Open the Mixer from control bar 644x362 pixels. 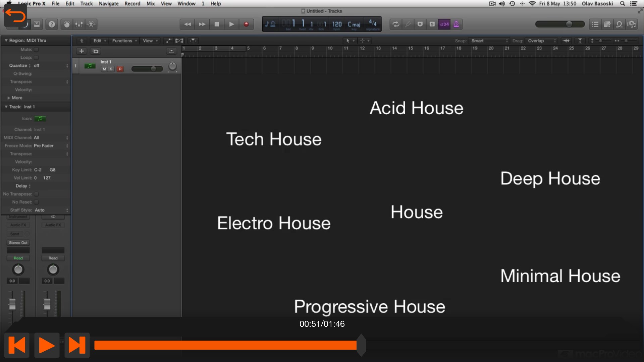pyautogui.click(x=79, y=24)
